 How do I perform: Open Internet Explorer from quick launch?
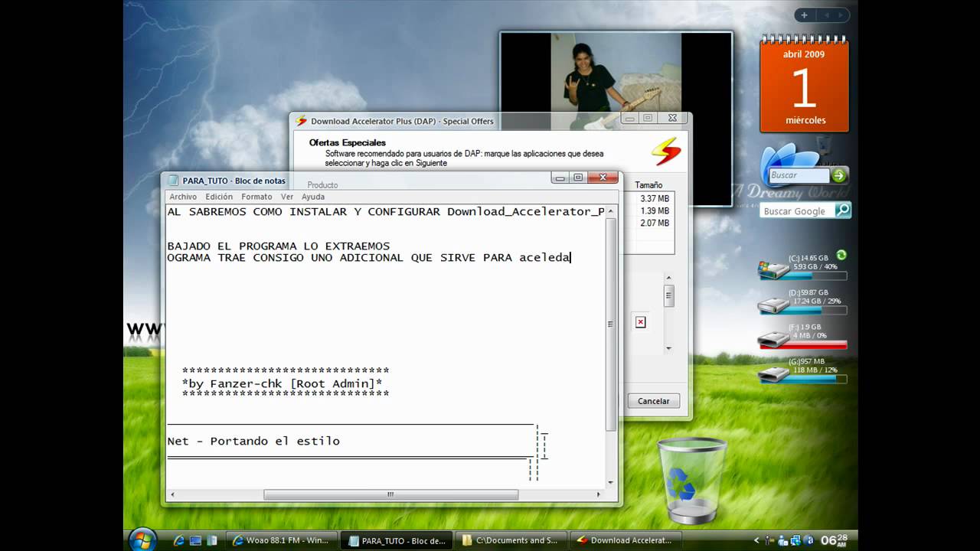coord(179,540)
